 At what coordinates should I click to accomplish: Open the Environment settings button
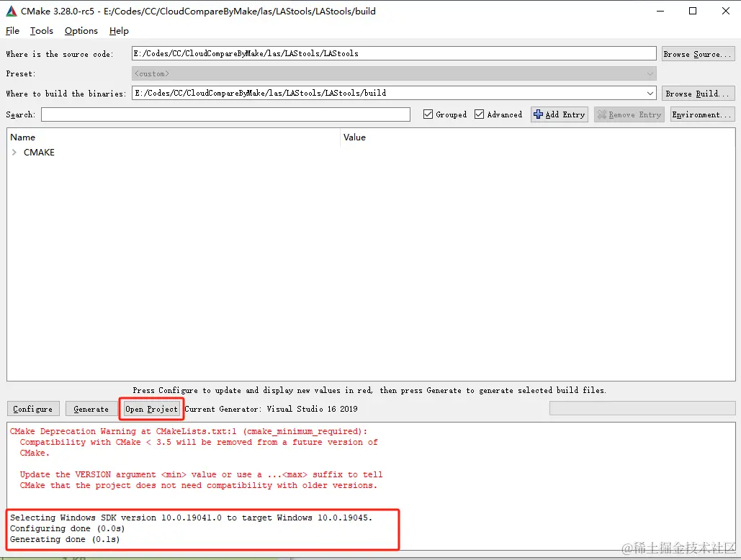(703, 114)
